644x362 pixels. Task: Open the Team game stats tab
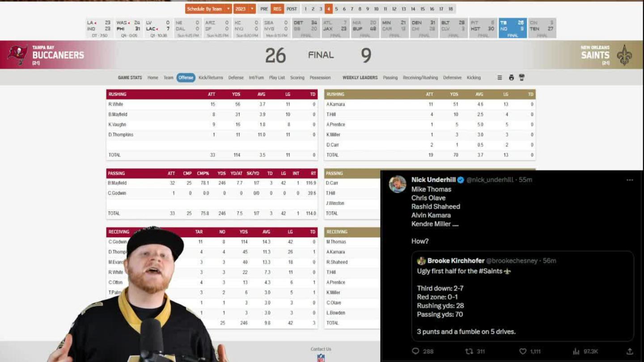pos(168,78)
